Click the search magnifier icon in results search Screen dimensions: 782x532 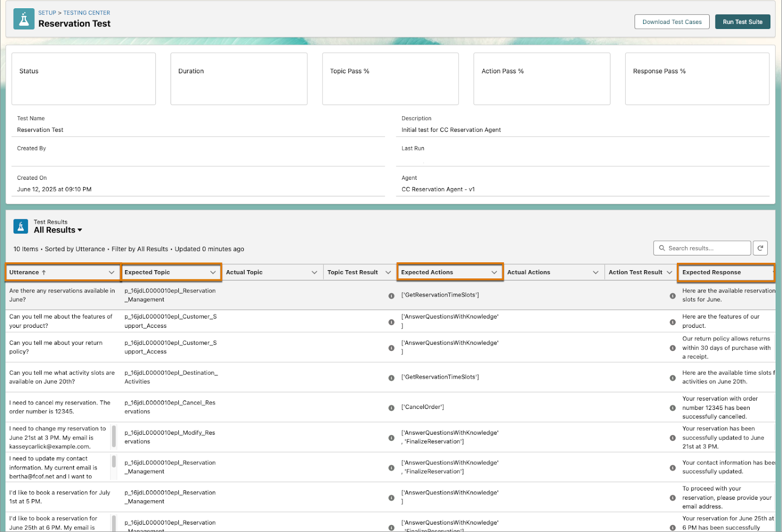[662, 248]
